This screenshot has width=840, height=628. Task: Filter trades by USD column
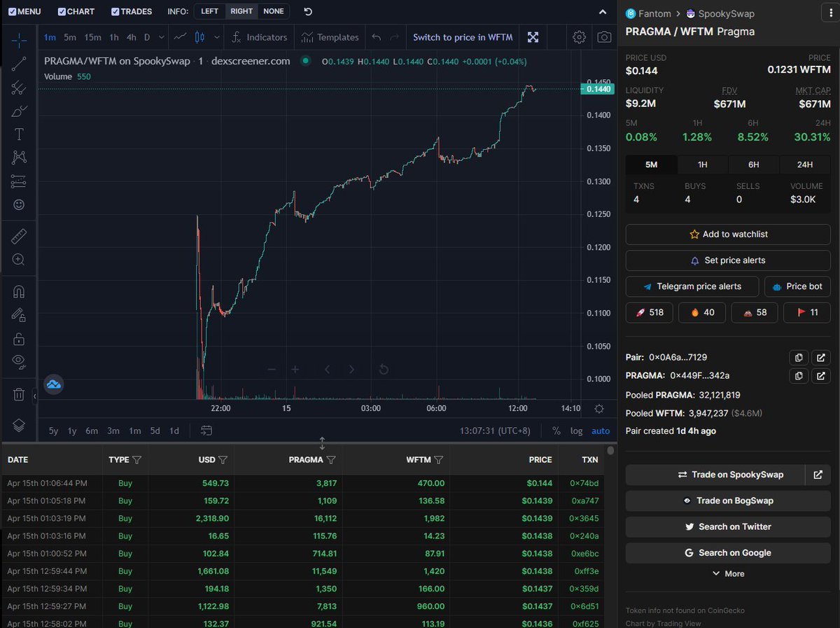pos(223,460)
